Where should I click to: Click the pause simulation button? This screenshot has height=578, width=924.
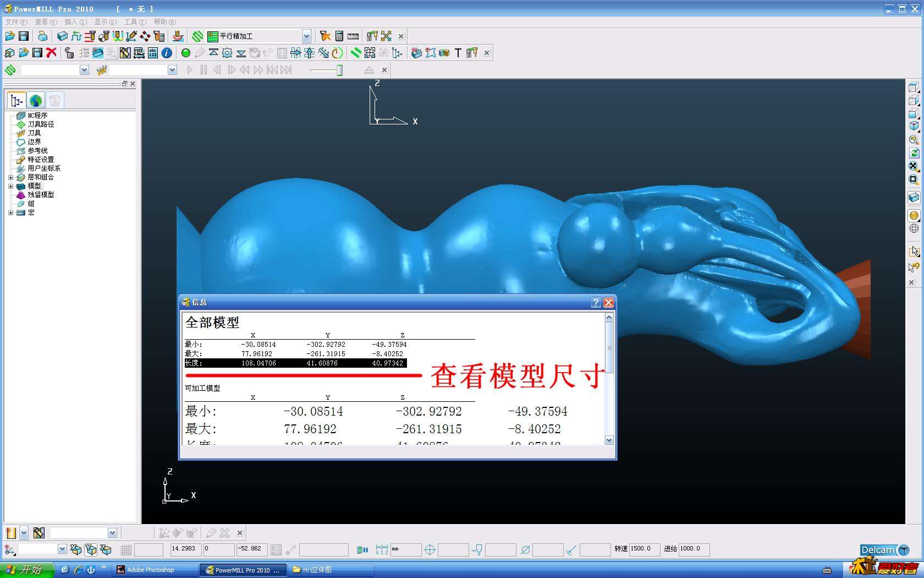(x=204, y=70)
